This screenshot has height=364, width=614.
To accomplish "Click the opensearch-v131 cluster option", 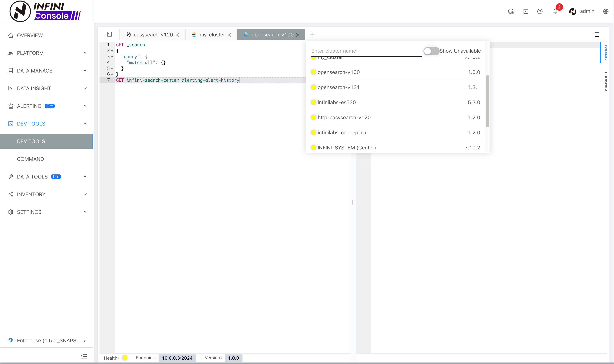I will pyautogui.click(x=339, y=87).
